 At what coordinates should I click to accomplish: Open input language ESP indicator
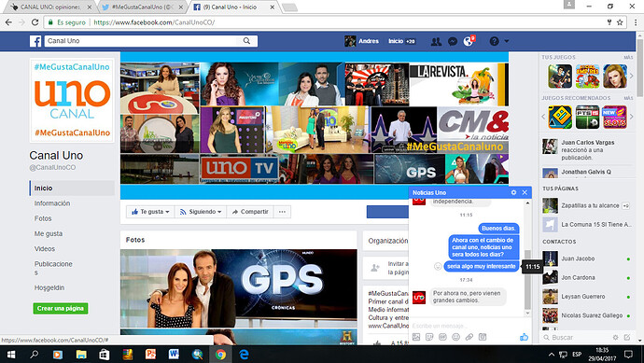[x=577, y=354]
